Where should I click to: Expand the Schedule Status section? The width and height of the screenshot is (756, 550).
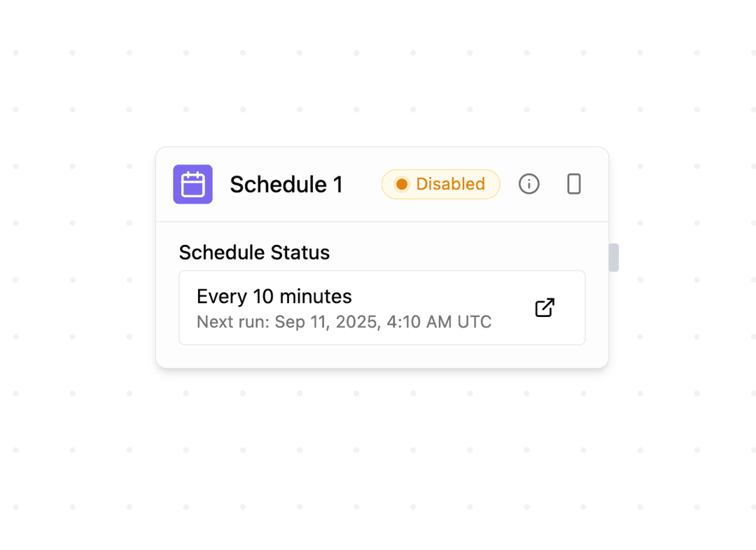point(254,253)
